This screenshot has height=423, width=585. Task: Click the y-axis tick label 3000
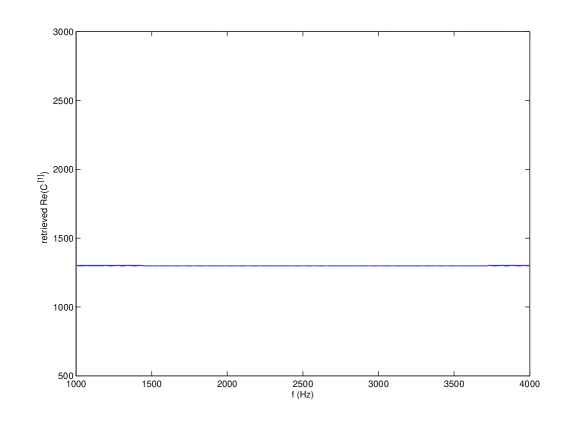click(x=63, y=32)
